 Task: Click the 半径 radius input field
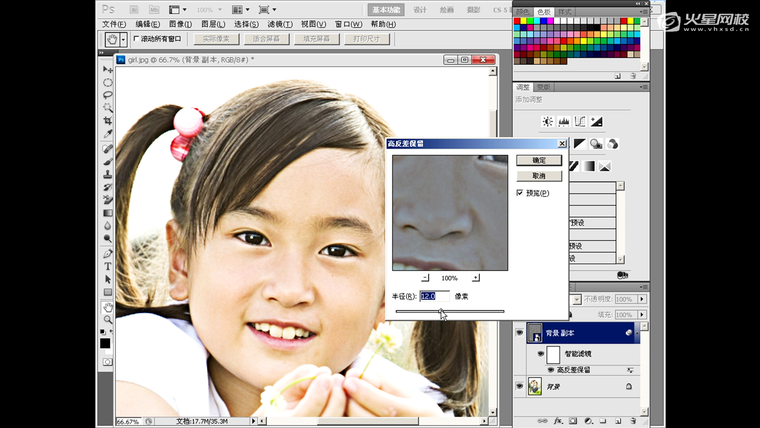(x=434, y=296)
